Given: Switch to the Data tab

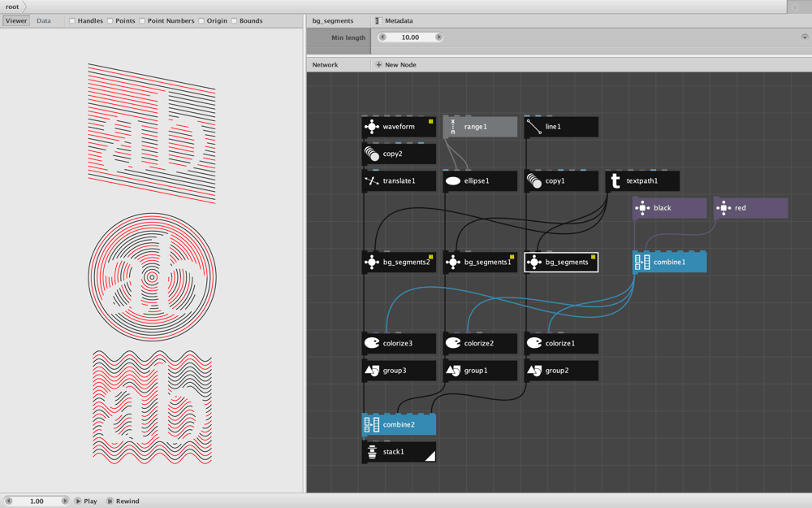Looking at the screenshot, I should pyautogui.click(x=44, y=21).
